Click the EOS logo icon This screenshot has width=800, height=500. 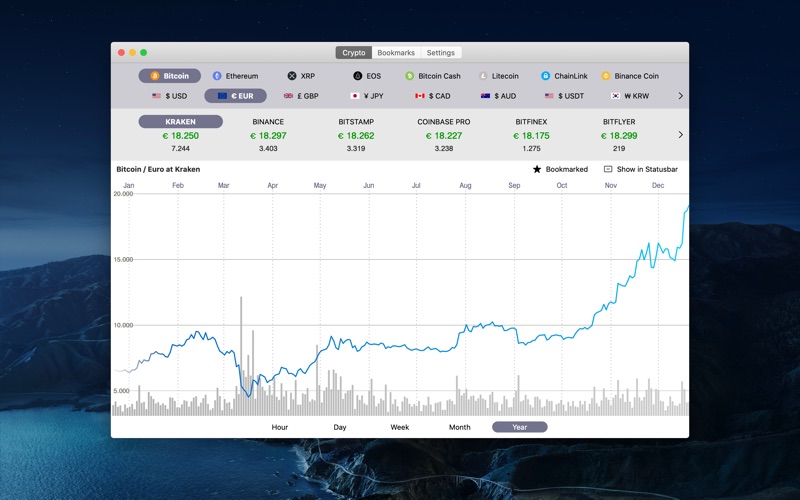358,76
